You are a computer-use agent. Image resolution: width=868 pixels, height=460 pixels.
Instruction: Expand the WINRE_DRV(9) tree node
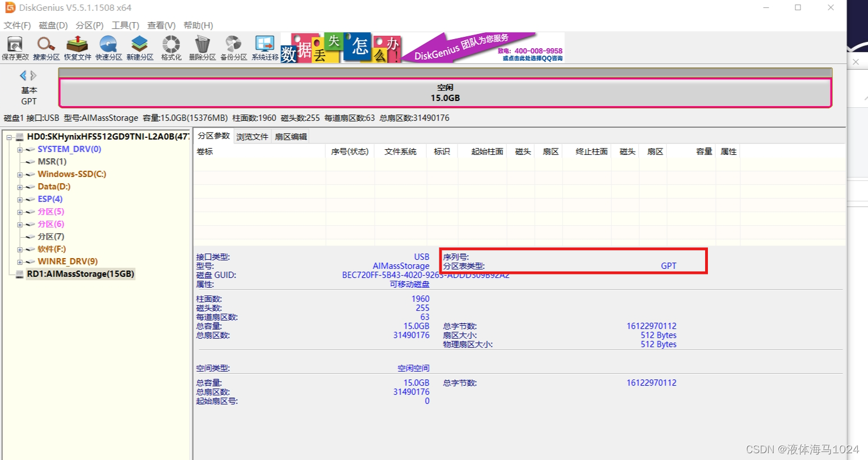pos(20,262)
